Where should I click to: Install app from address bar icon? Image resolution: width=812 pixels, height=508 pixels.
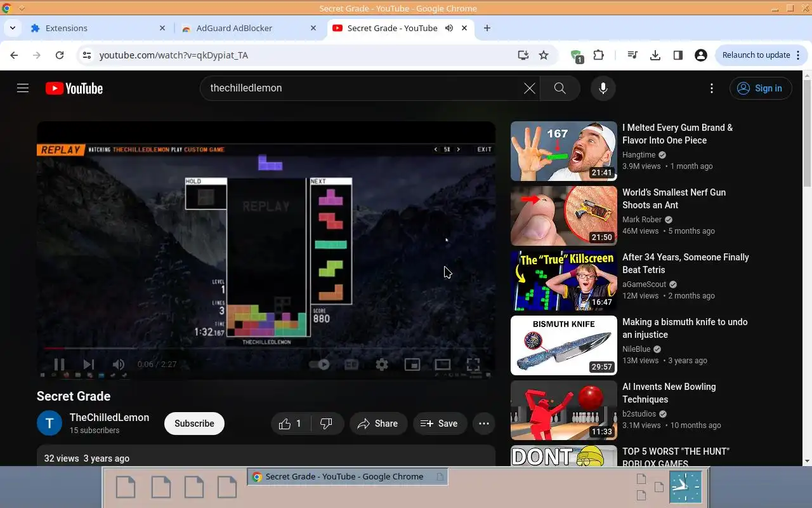point(523,55)
